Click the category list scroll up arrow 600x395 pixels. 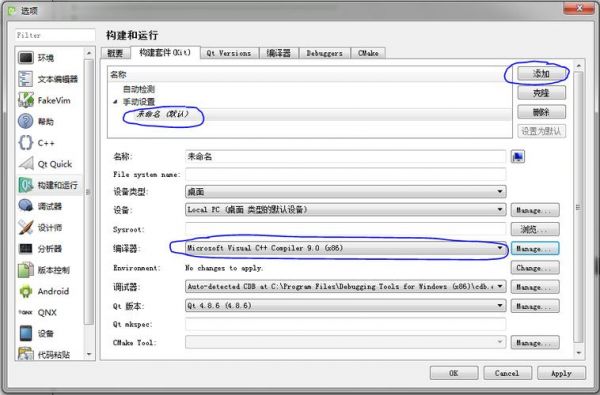point(89,53)
